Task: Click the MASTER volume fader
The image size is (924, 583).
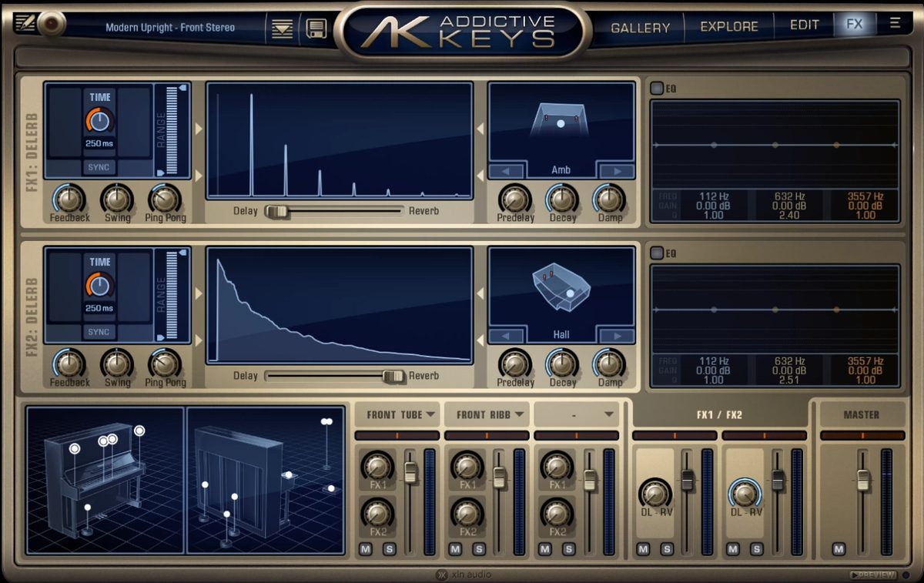Action: click(863, 479)
